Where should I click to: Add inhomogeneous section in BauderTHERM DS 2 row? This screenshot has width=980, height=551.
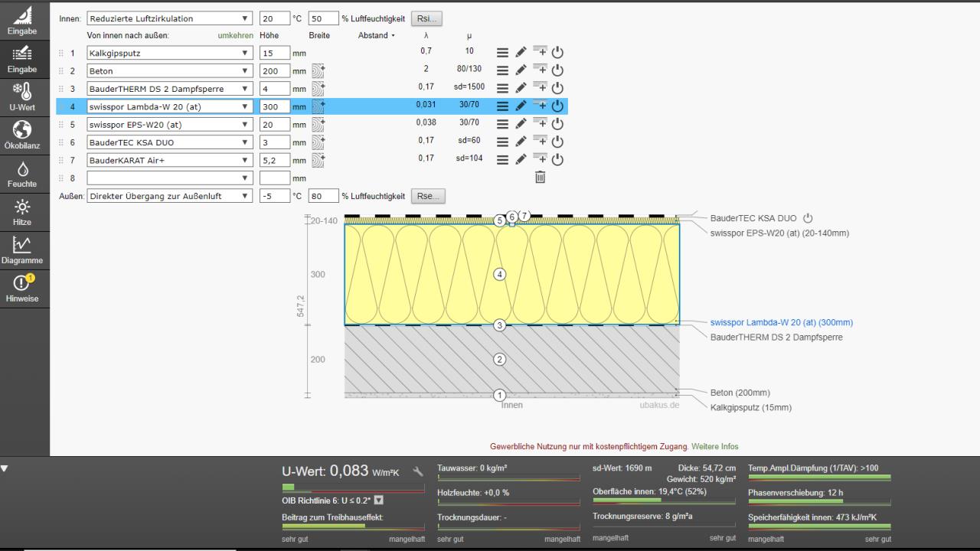coord(319,89)
